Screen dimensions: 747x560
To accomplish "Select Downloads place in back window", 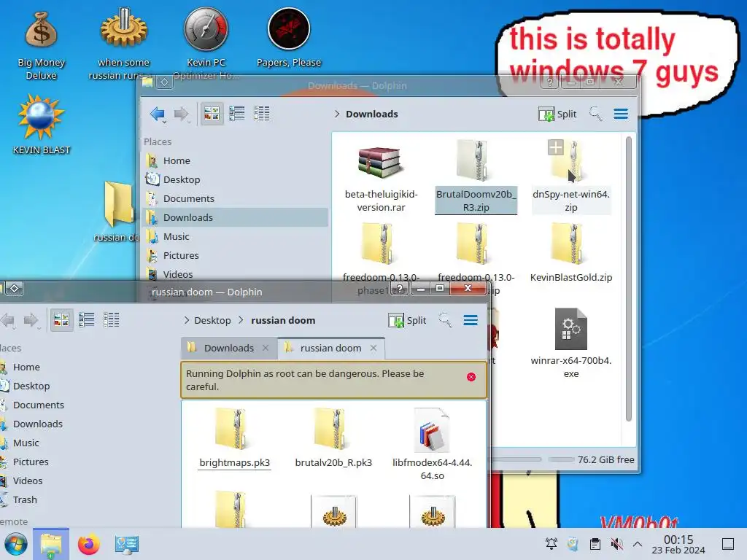I will (236, 217).
